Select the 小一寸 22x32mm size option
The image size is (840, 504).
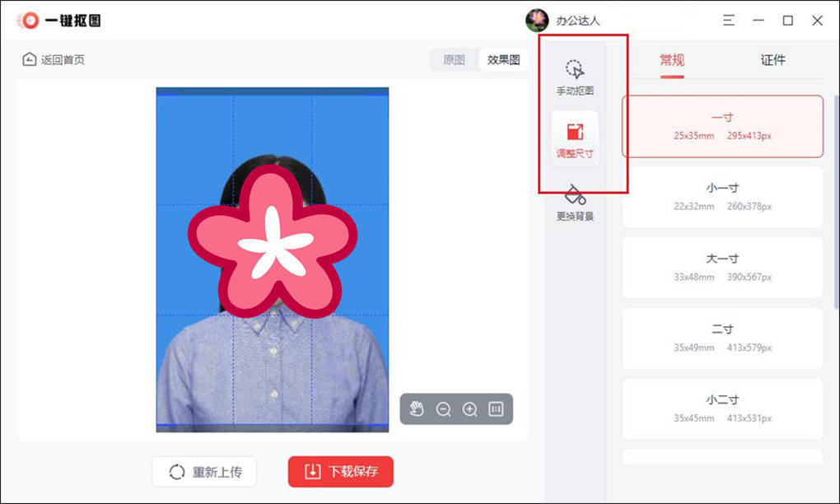(721, 196)
